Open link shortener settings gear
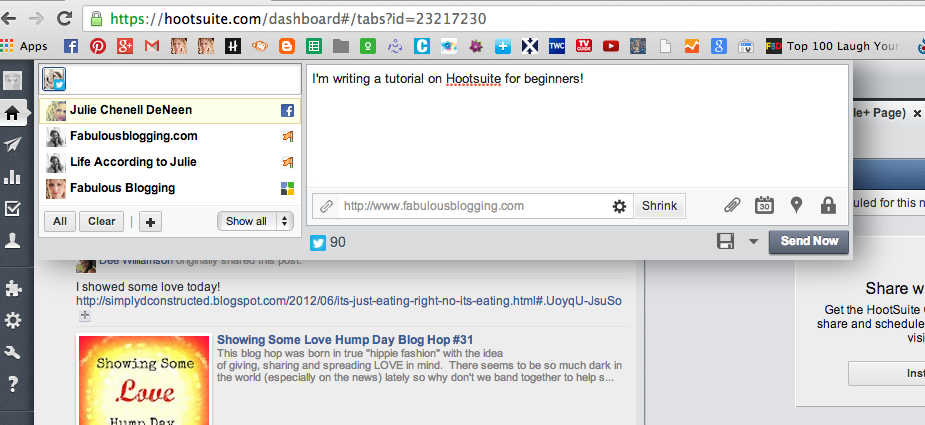The width and height of the screenshot is (925, 425). [619, 207]
